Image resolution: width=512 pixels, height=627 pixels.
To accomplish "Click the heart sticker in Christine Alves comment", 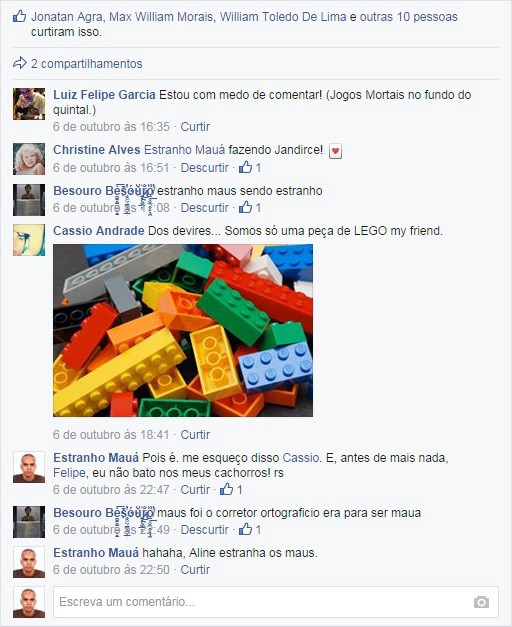I will 335,151.
